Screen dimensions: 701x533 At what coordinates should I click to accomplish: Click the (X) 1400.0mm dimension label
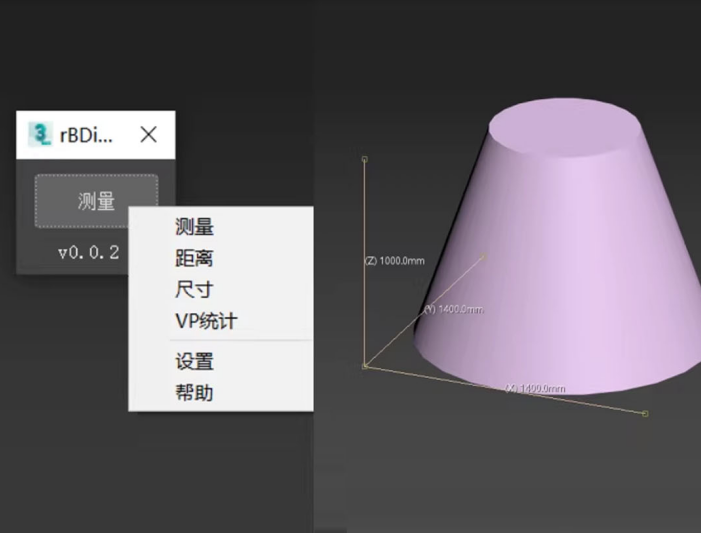pos(536,388)
